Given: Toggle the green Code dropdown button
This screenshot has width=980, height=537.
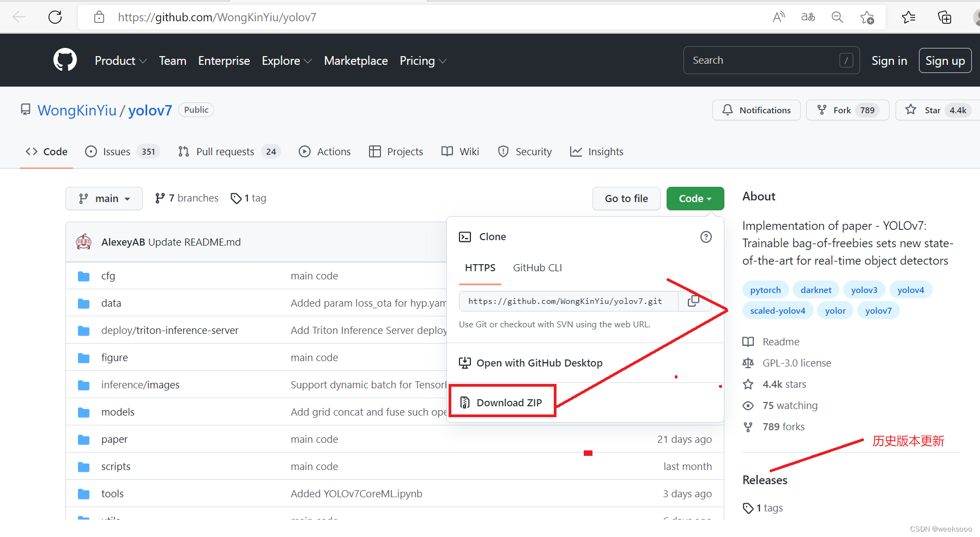Looking at the screenshot, I should (x=695, y=198).
